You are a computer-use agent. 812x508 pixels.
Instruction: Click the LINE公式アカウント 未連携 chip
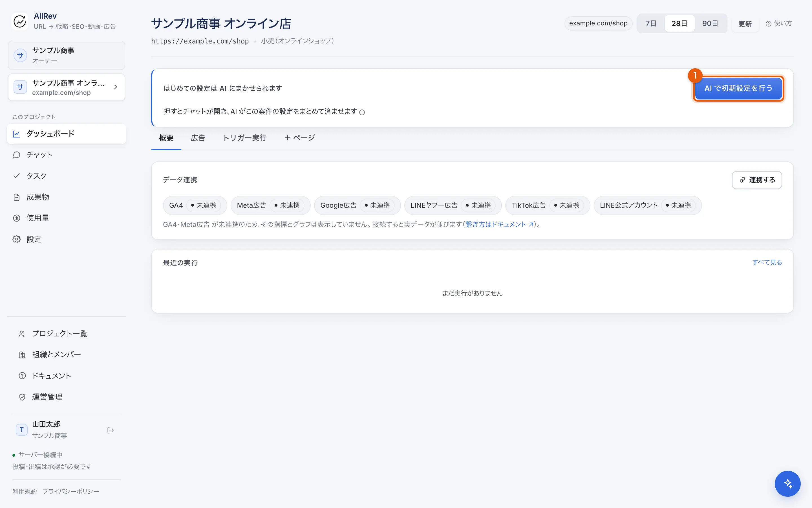648,205
